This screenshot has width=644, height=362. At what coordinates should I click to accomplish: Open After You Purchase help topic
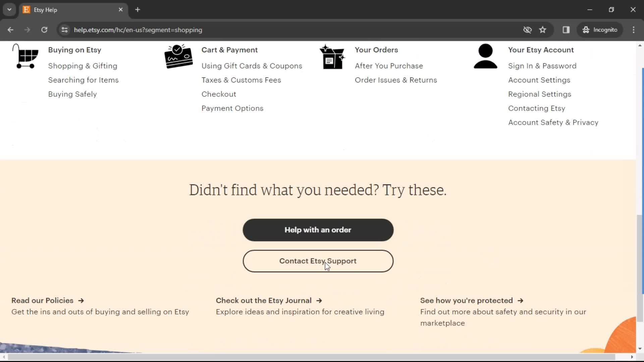[389, 66]
